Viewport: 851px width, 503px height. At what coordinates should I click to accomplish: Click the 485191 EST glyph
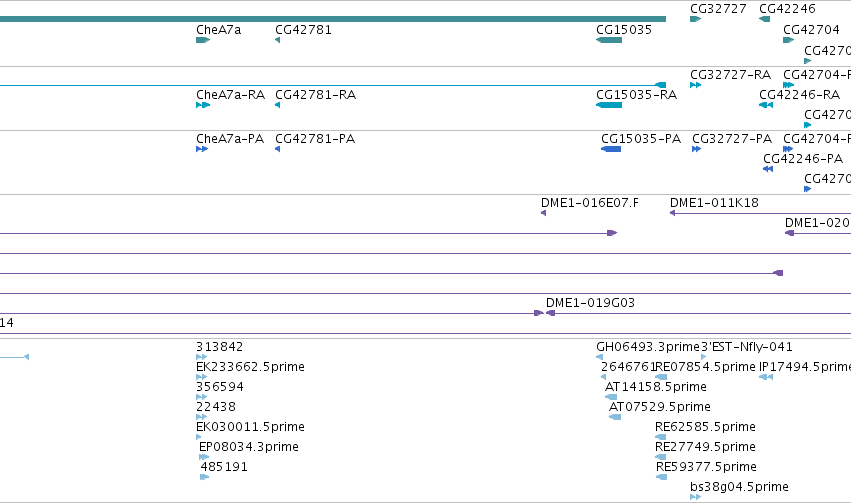point(205,477)
